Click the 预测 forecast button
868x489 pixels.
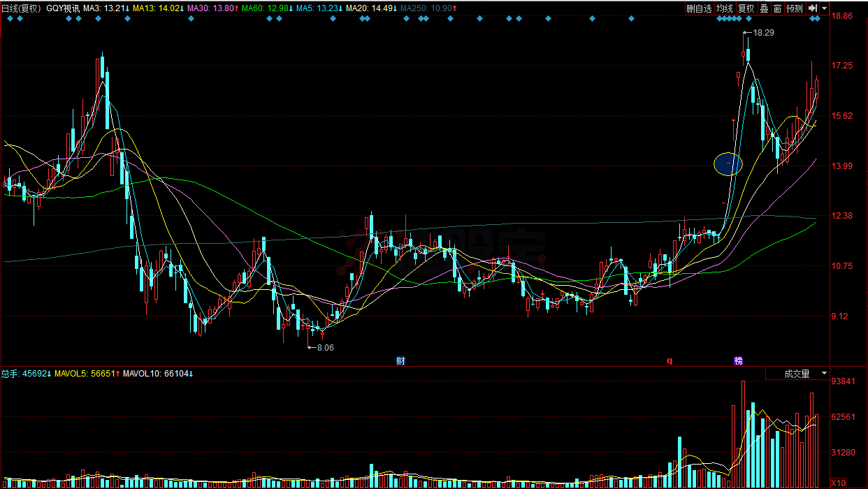794,8
